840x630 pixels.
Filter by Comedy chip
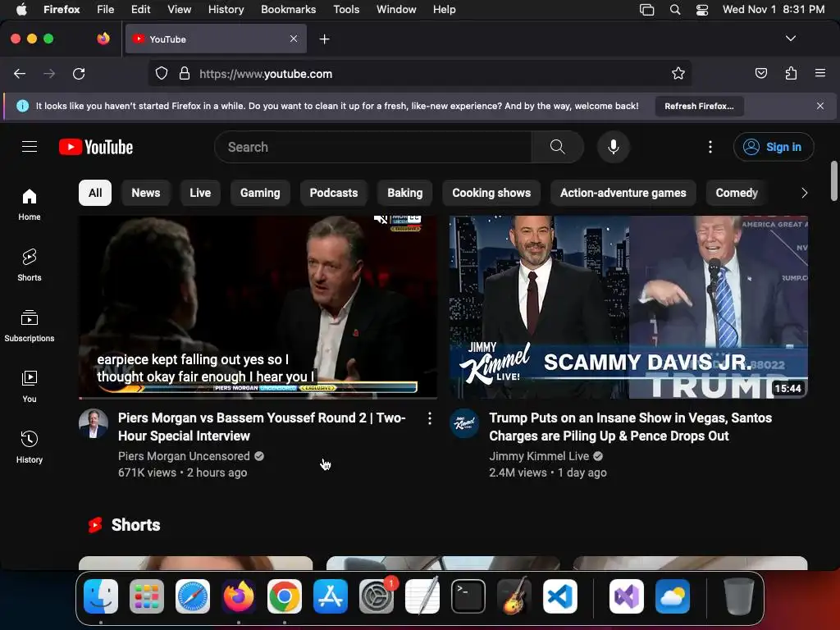click(737, 193)
